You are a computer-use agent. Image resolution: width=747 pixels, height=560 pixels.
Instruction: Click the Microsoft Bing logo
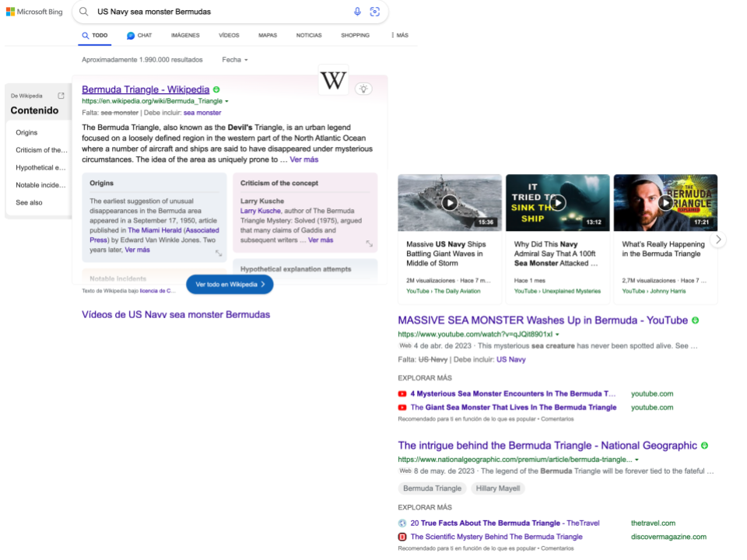pos(34,12)
